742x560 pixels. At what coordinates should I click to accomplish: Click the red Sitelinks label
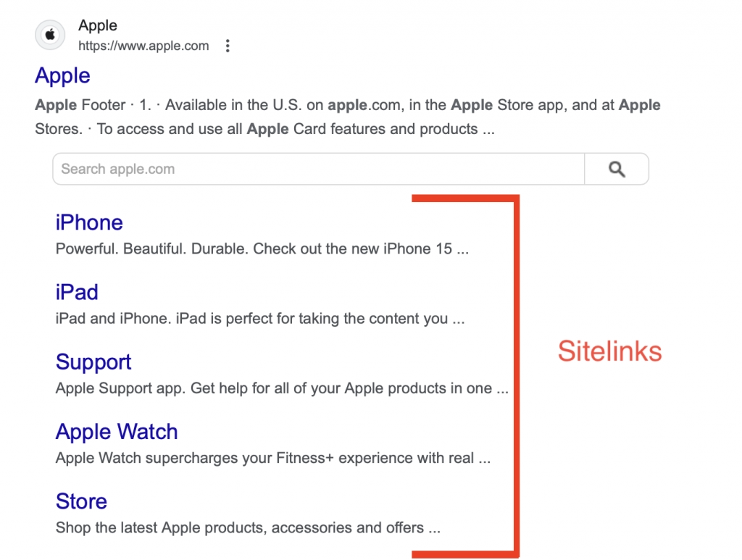[609, 351]
